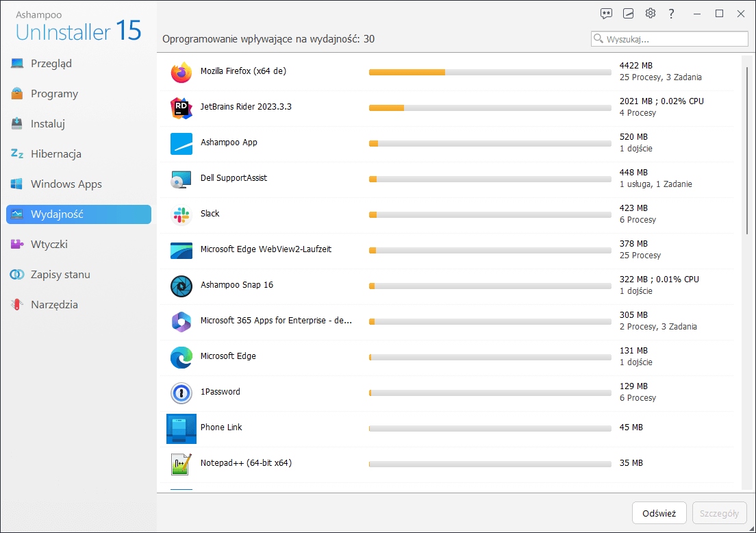Screen dimensions: 756x533
Task: Click the 1Password app icon
Action: (181, 393)
